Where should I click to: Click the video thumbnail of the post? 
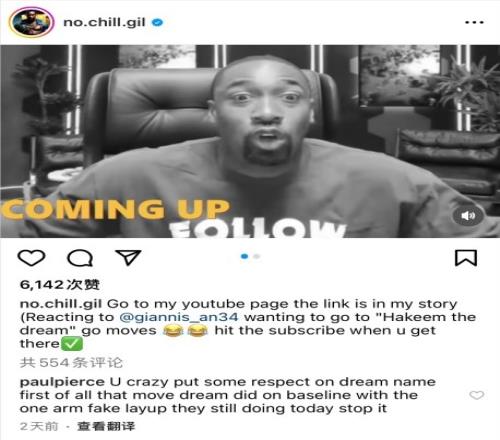(250, 141)
